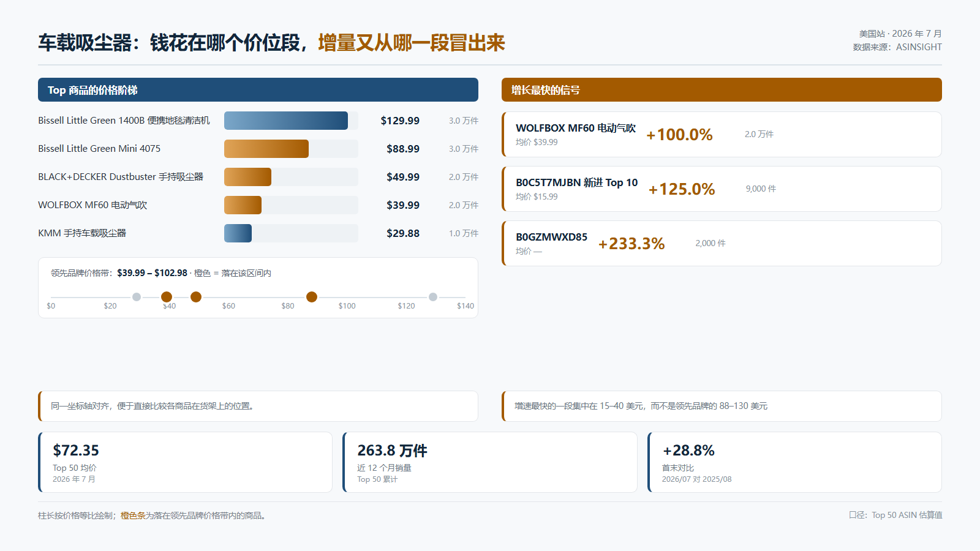Click the +28.8% 首末对比 card

794,462
